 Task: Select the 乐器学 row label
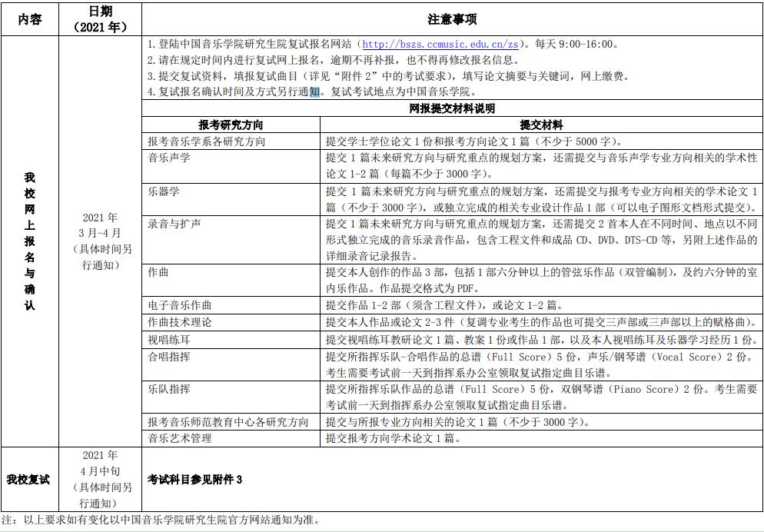164,190
